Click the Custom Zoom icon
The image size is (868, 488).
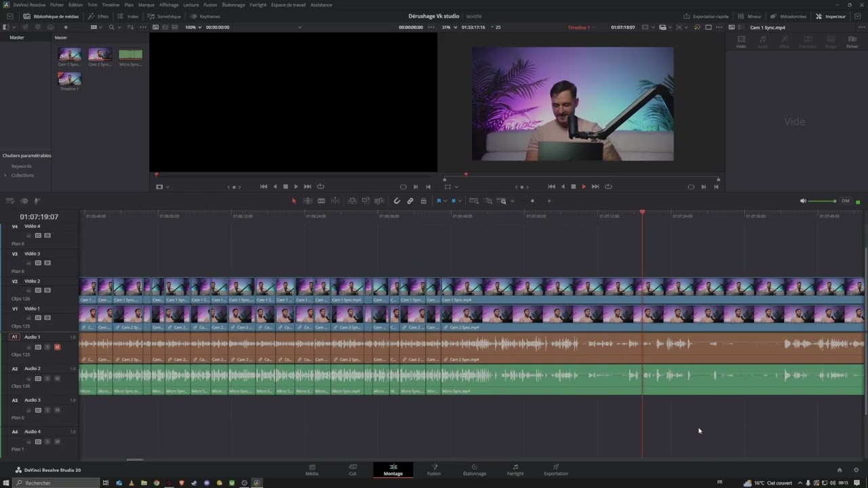pyautogui.click(x=501, y=201)
